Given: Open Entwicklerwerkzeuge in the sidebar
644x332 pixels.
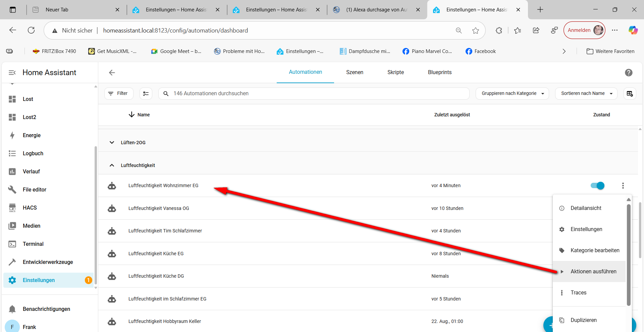Looking at the screenshot, I should (x=48, y=262).
